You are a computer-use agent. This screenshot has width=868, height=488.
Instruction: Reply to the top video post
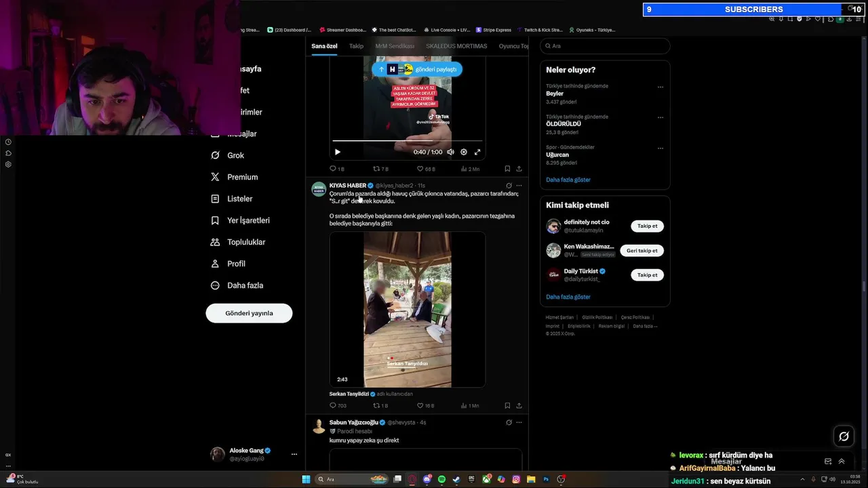click(337, 169)
